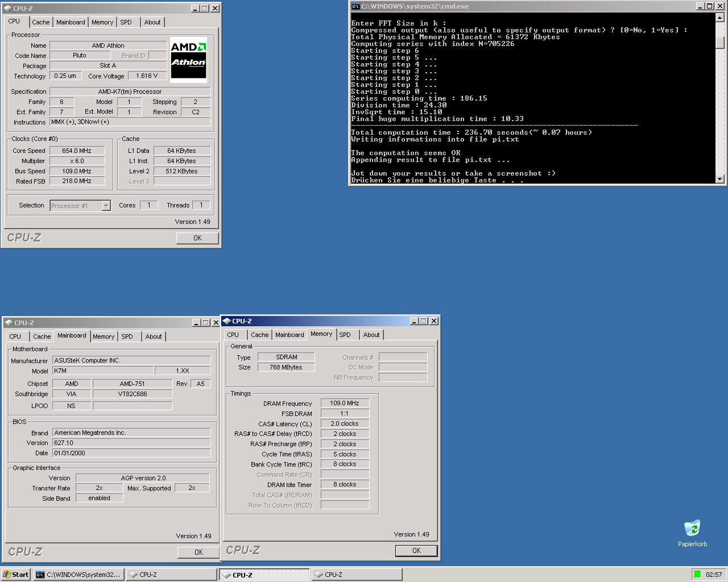
Task: Click cmd scrollbar down arrow
Action: [719, 178]
